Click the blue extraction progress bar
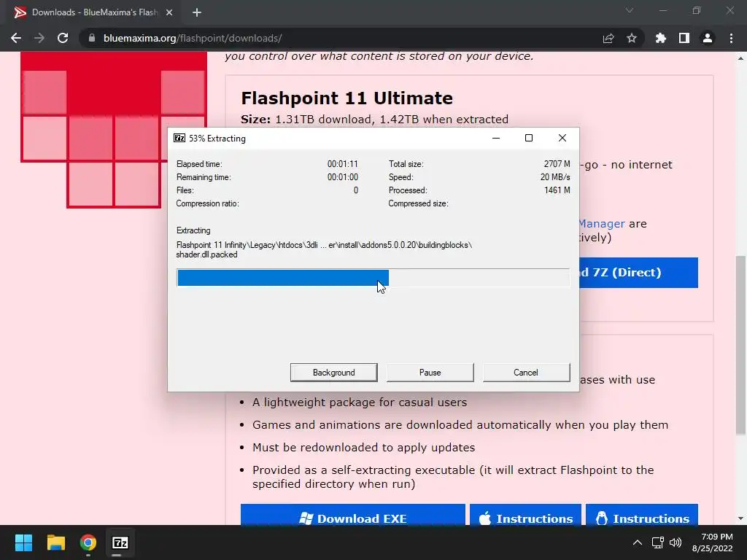747x560 pixels. tap(373, 278)
